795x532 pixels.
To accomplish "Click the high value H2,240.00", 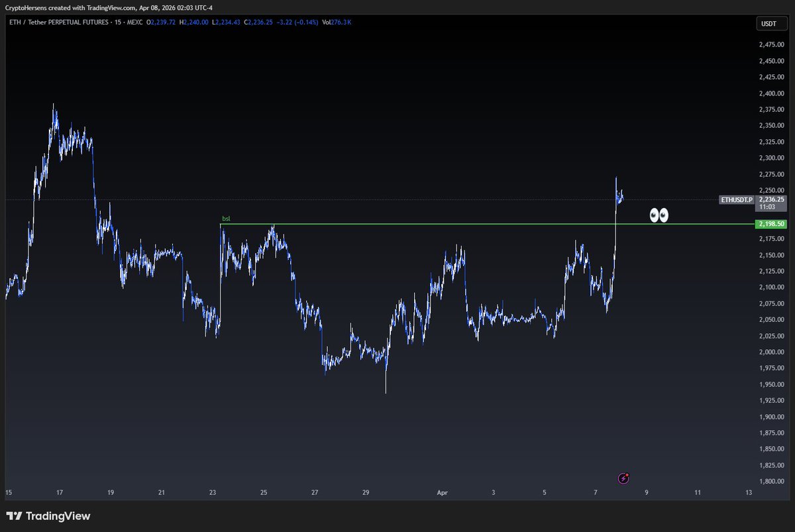I will pyautogui.click(x=193, y=22).
